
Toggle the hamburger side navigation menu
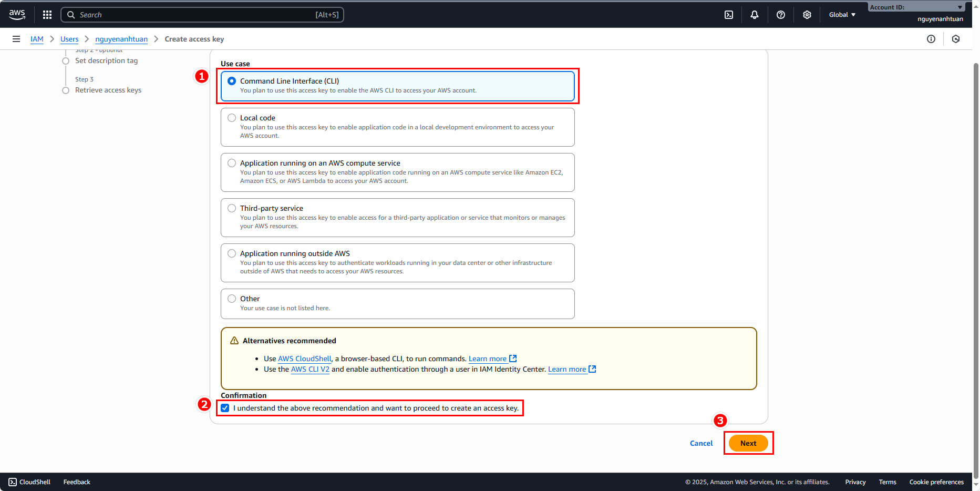pos(16,39)
